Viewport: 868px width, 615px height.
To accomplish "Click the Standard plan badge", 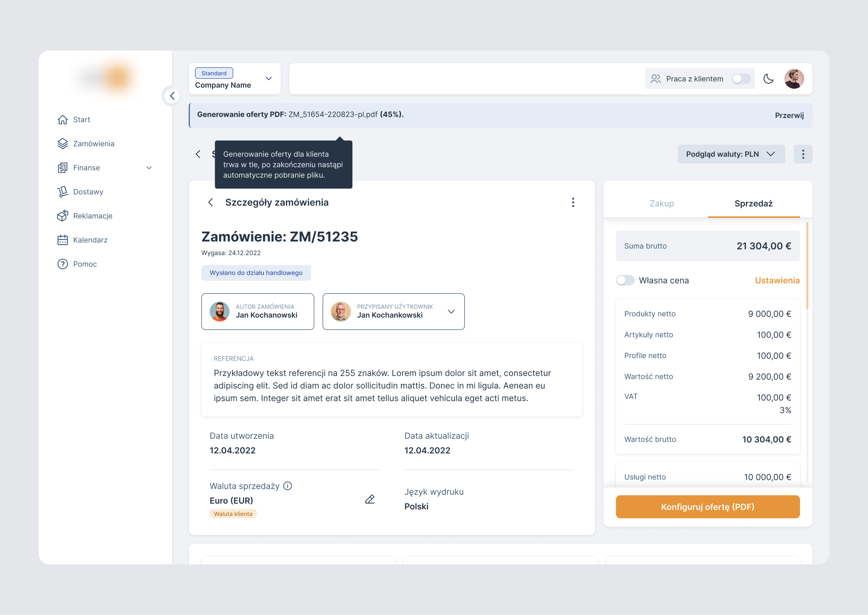I will coord(214,73).
